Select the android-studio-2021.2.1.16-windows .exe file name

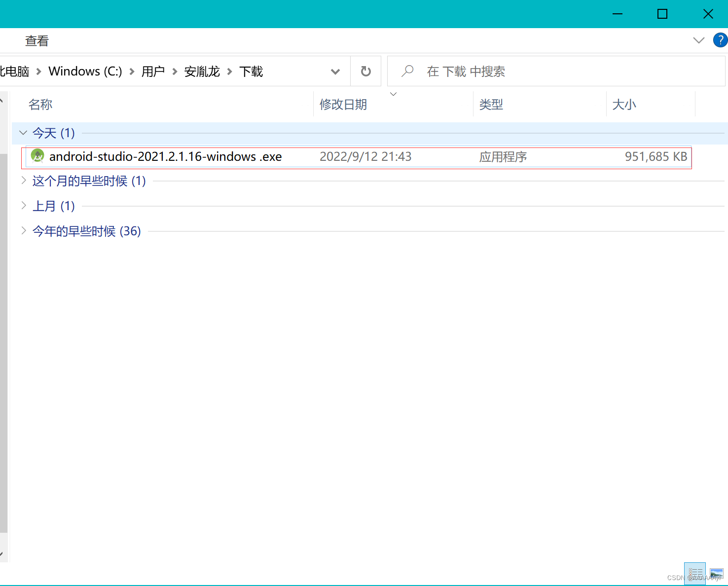tap(166, 157)
